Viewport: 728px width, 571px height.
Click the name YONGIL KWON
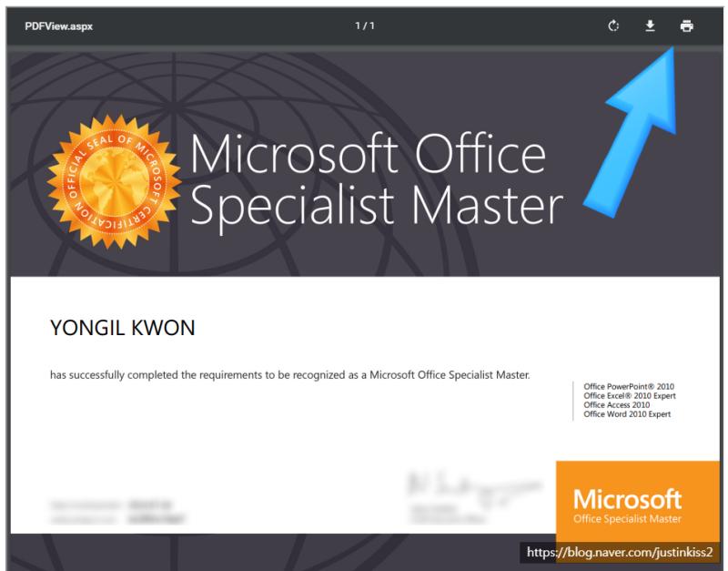(123, 328)
